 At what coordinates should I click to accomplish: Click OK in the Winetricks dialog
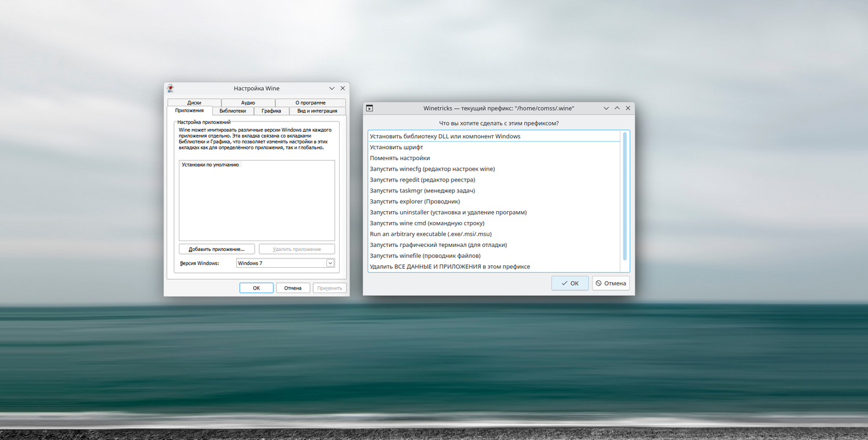[570, 283]
